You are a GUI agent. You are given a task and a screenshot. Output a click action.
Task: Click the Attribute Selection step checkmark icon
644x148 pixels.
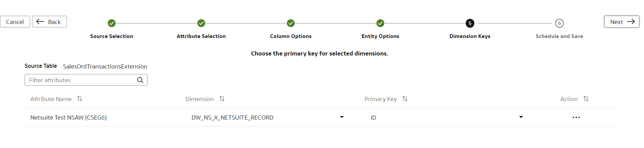pyautogui.click(x=201, y=23)
